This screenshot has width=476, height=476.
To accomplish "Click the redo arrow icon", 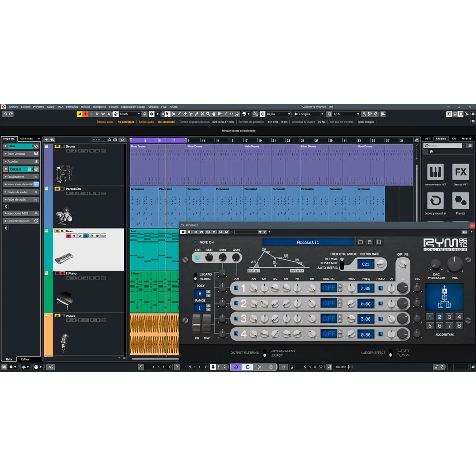I will pyautogui.click(x=11, y=114).
